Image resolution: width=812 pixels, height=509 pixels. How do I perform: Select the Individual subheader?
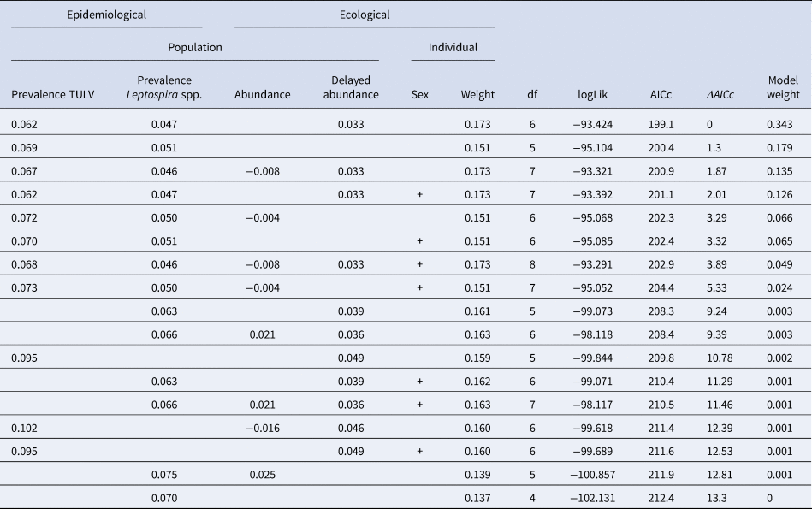pos(453,48)
